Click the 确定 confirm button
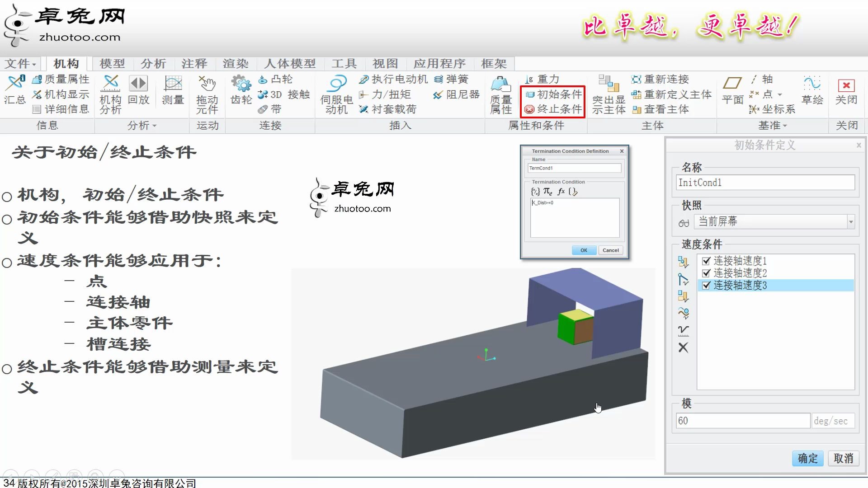The width and height of the screenshot is (868, 488). click(x=807, y=458)
